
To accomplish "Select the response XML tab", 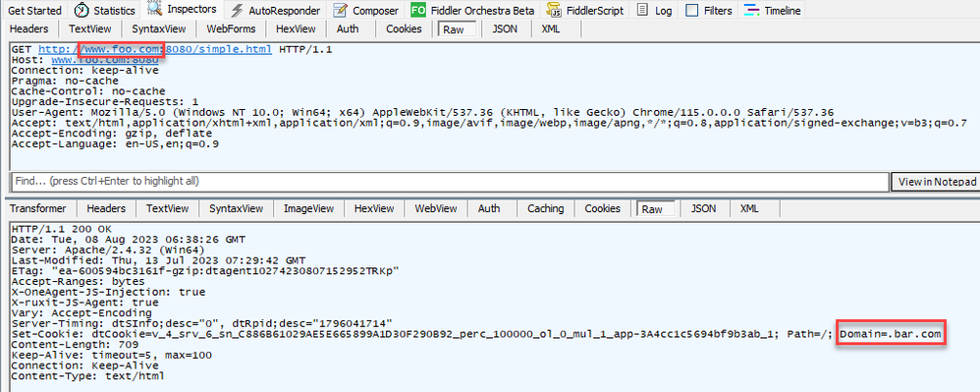I will tap(749, 209).
